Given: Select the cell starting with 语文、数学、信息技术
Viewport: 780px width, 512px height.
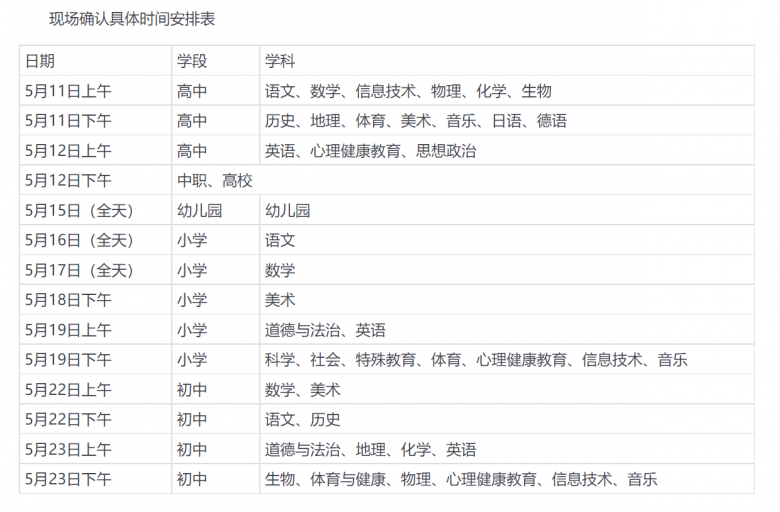Looking at the screenshot, I should [x=408, y=91].
